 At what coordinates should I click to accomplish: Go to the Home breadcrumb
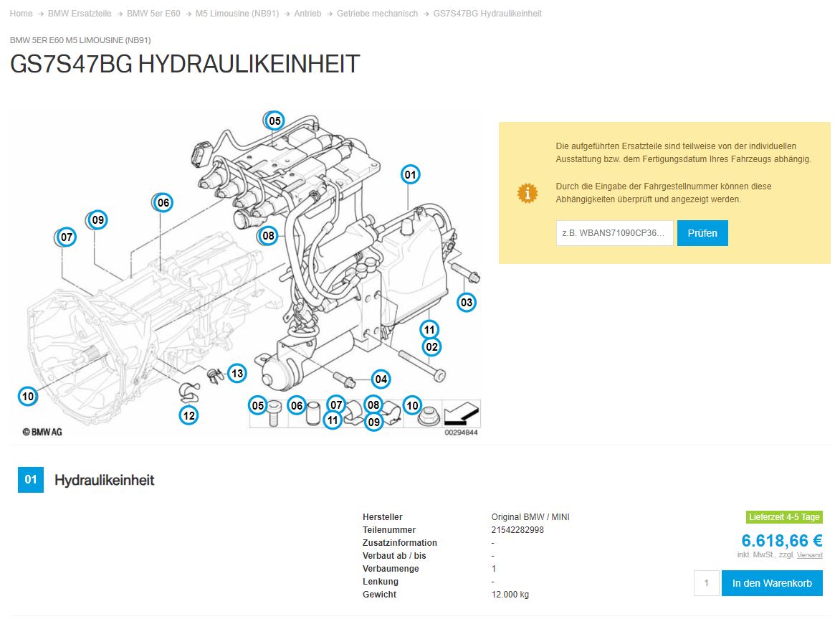coord(21,14)
